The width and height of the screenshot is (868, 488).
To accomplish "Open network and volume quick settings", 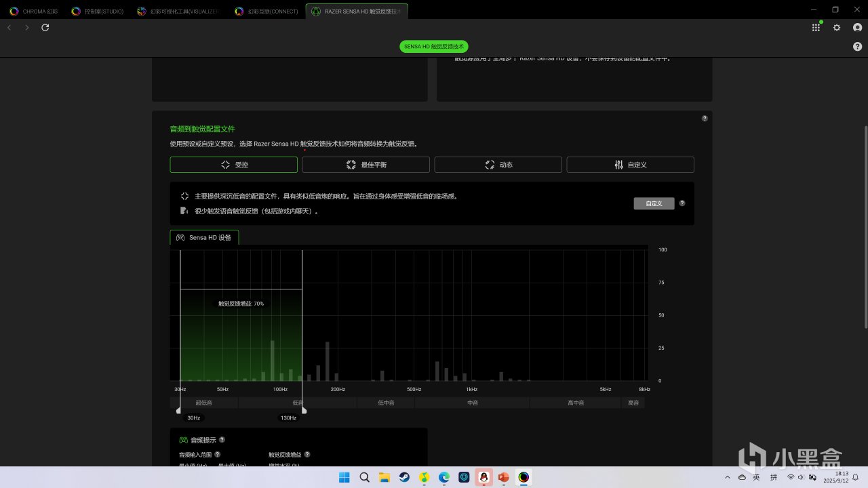I will pos(802,477).
